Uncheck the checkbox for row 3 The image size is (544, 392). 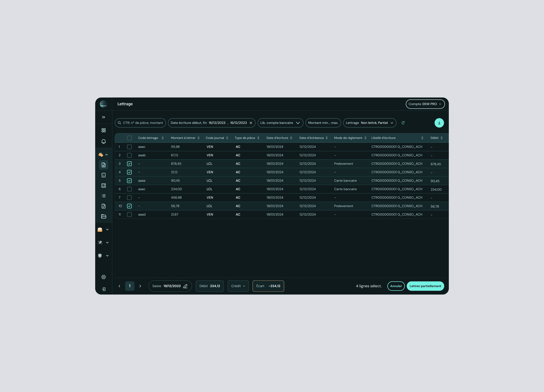coord(129,164)
